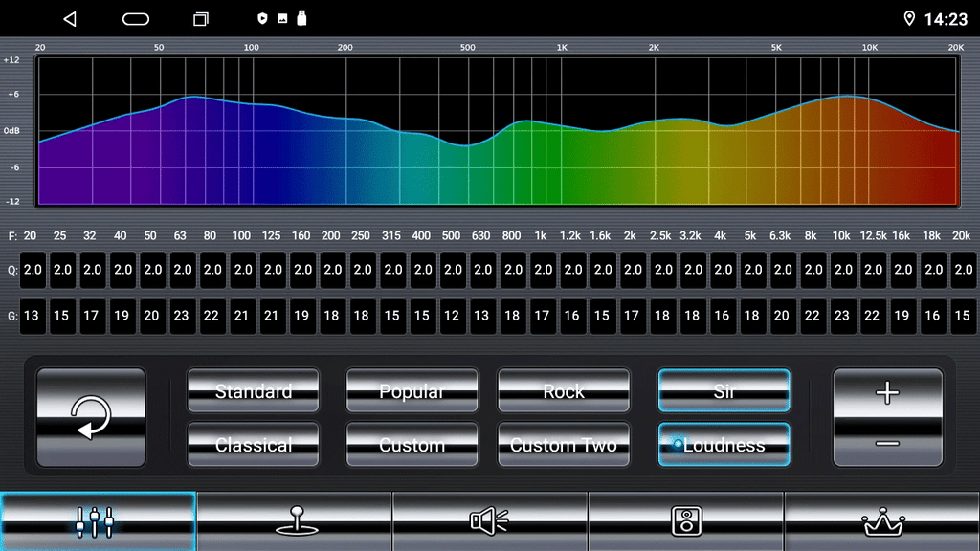This screenshot has height=551, width=980.
Task: Select the gain cell for 50 Hz
Action: point(152,316)
